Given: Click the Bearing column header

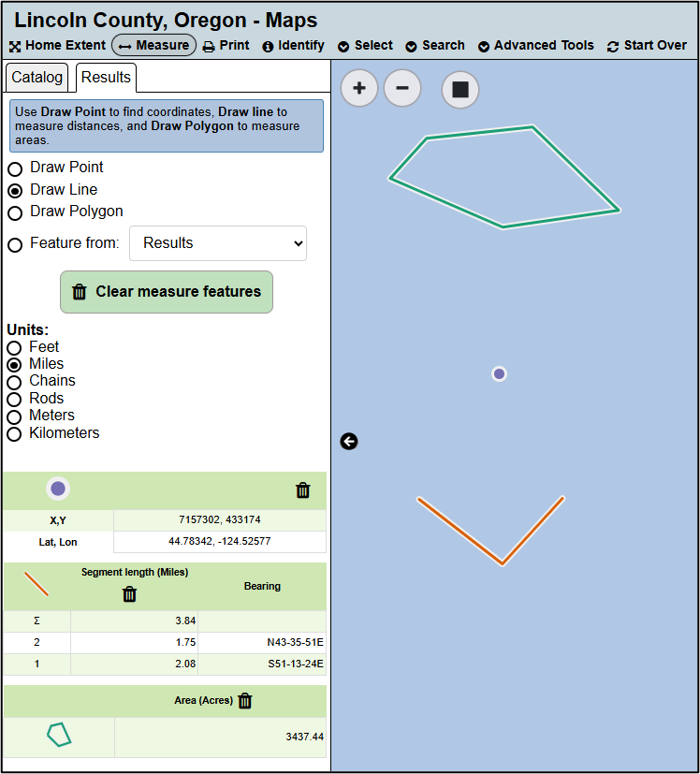Looking at the screenshot, I should point(262,586).
